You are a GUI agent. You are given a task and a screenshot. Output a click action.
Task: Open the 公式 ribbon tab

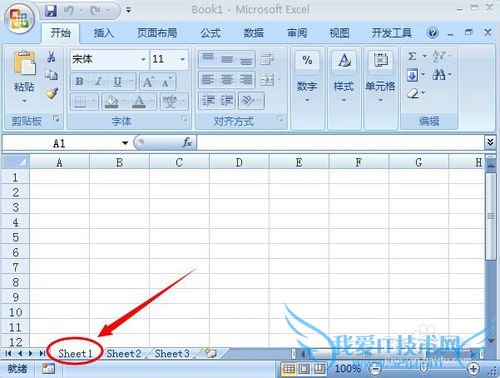coord(210,33)
